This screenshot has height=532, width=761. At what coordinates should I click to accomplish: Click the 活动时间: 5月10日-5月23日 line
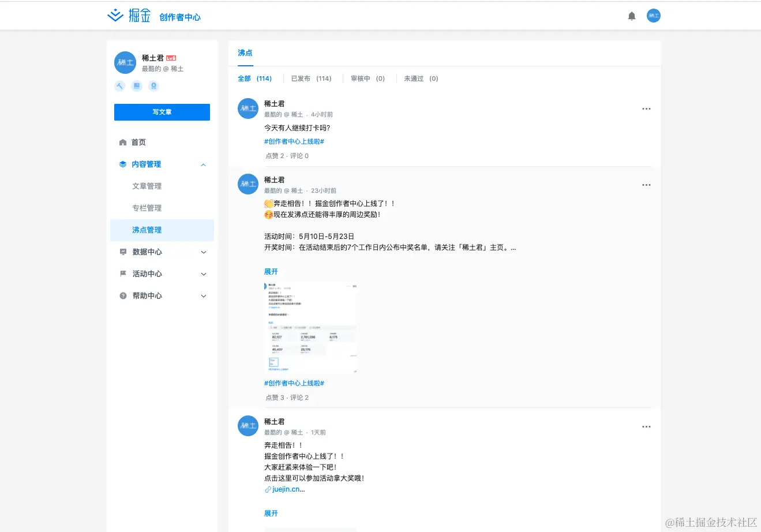coord(309,237)
